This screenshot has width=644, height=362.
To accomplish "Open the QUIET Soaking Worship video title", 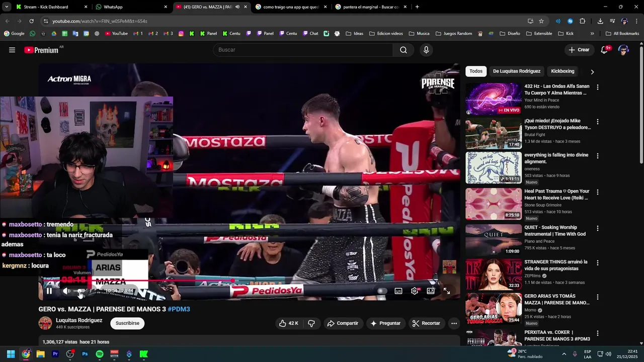I will click(555, 231).
